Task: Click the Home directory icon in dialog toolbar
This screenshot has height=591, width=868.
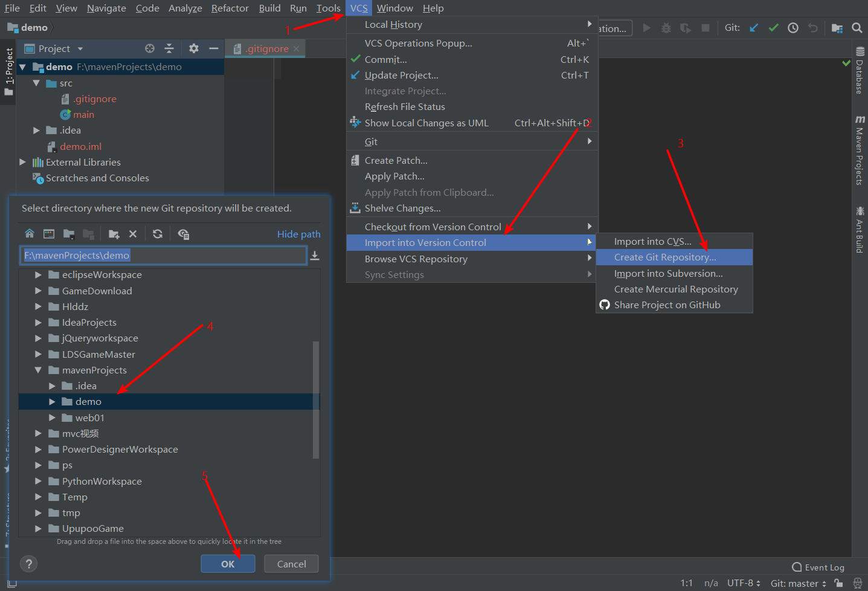Action: click(30, 234)
